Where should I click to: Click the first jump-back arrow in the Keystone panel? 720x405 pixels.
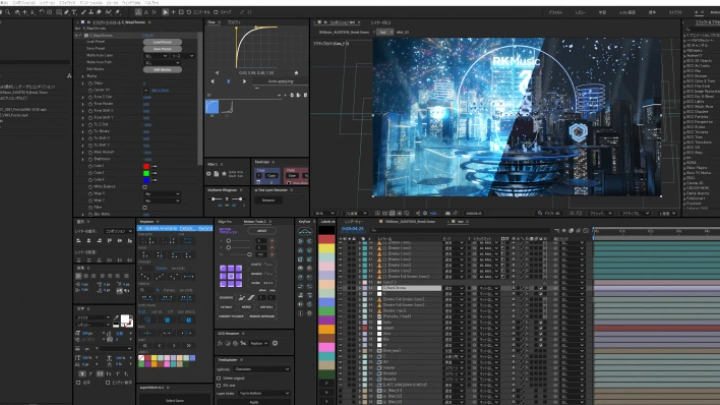pyautogui.click(x=145, y=345)
